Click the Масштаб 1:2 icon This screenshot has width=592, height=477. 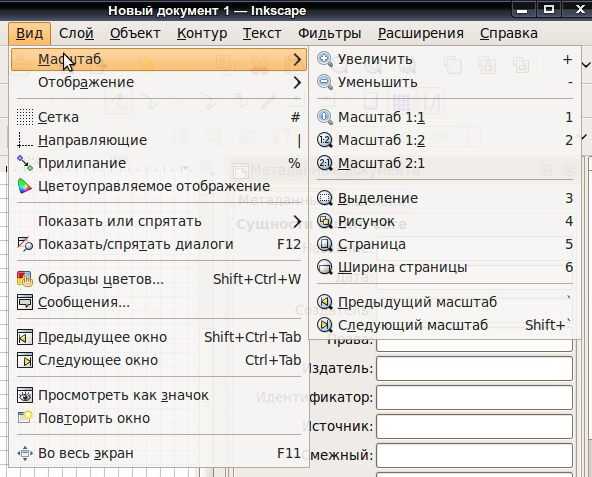tap(325, 140)
